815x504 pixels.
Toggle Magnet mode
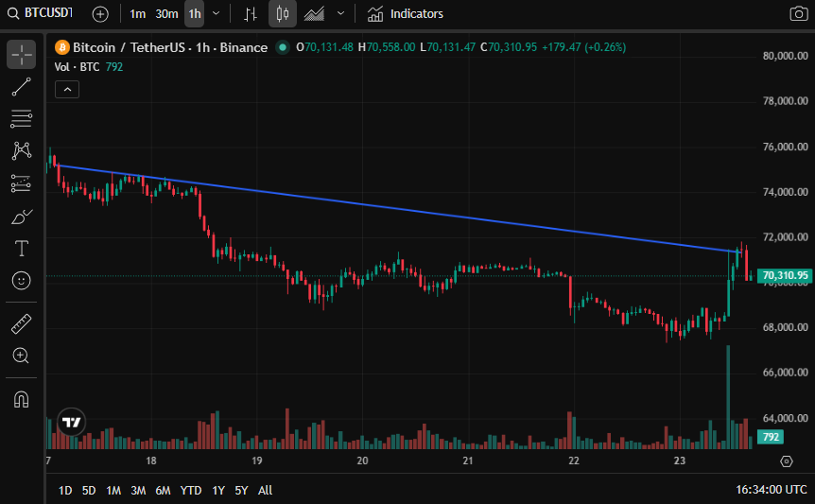[22, 400]
